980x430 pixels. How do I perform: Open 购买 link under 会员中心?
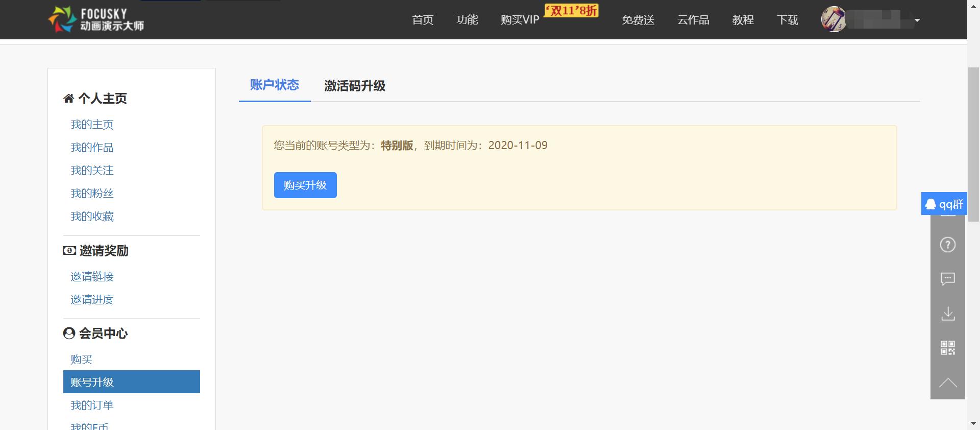(x=81, y=360)
